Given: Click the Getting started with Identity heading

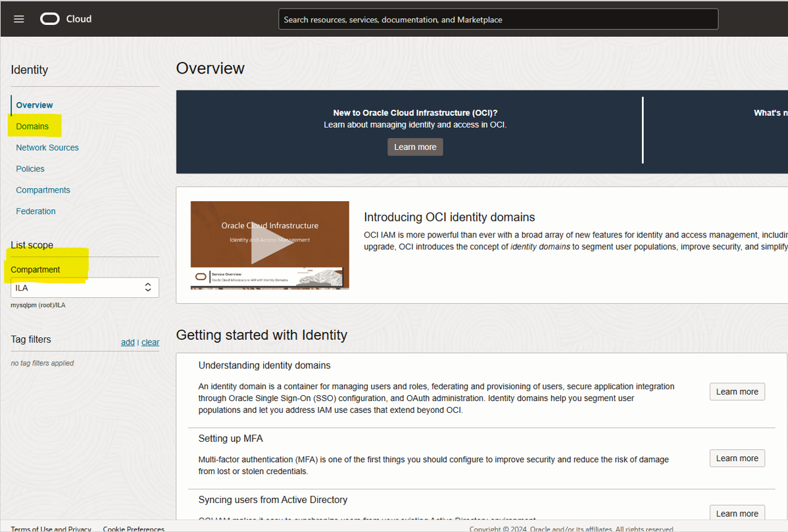Looking at the screenshot, I should click(x=261, y=335).
